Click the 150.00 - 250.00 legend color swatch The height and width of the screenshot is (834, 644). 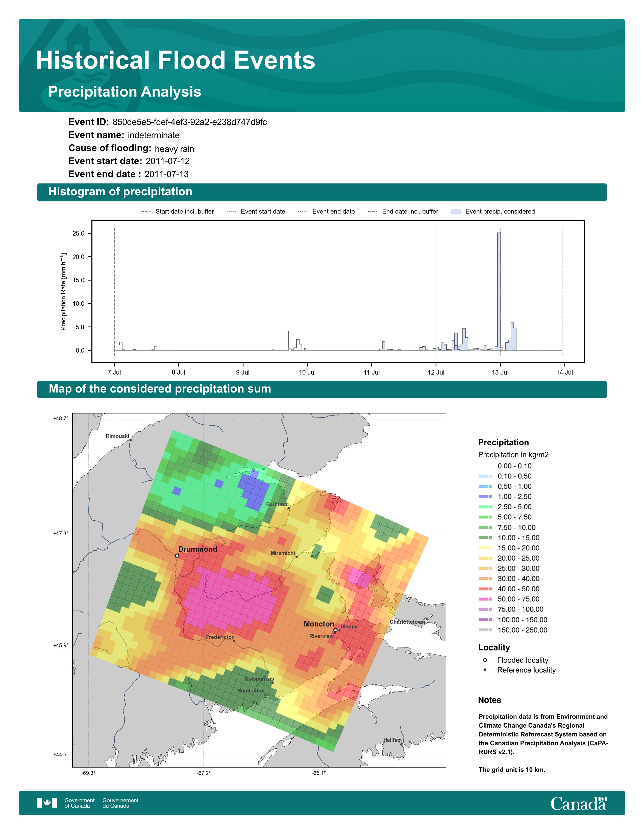tap(485, 630)
